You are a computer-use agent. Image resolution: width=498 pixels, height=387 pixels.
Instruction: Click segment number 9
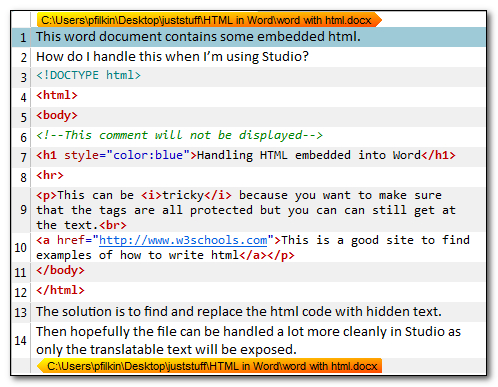tap(23, 209)
